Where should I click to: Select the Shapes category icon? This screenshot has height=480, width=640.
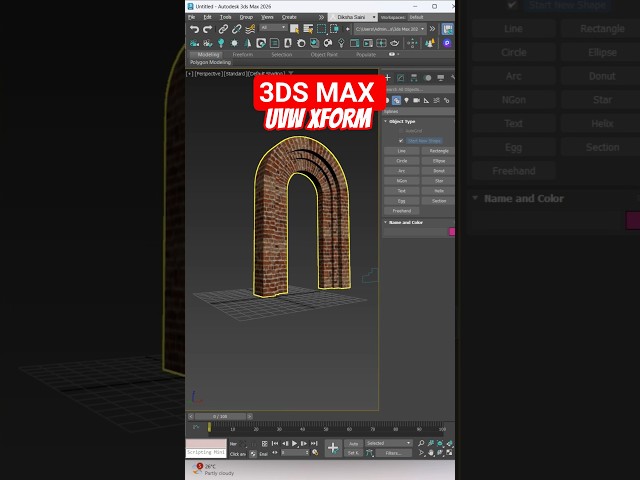396,100
